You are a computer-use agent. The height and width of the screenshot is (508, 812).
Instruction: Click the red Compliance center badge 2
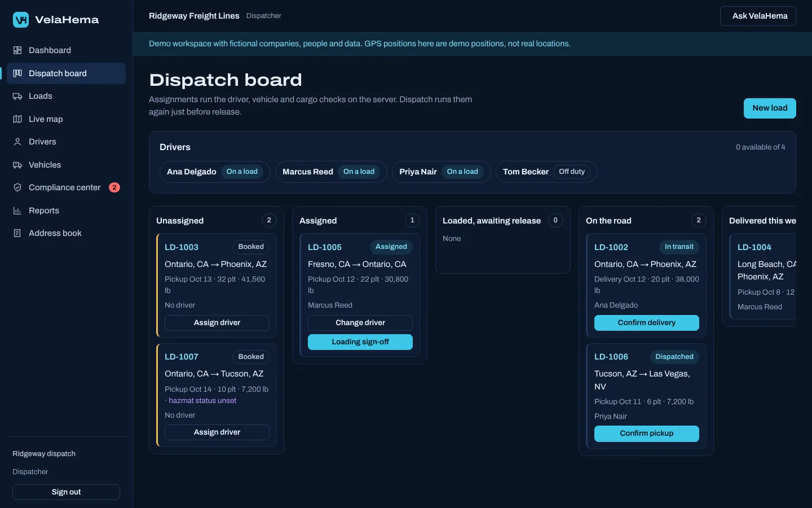[x=114, y=187]
